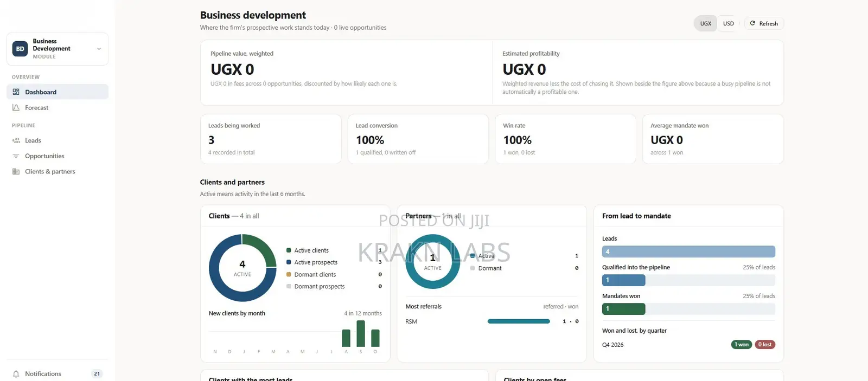Click the 21 notifications count badge
The image size is (868, 381).
tap(97, 374)
